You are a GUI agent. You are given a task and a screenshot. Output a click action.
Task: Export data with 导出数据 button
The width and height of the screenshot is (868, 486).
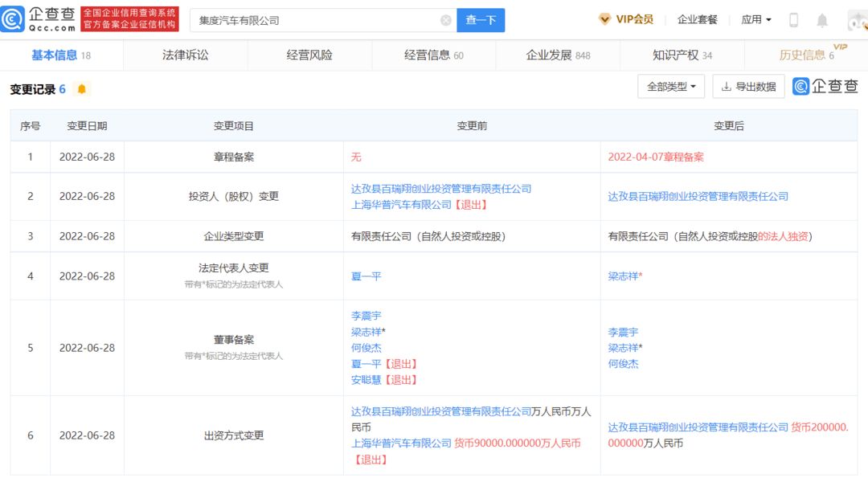click(x=748, y=87)
